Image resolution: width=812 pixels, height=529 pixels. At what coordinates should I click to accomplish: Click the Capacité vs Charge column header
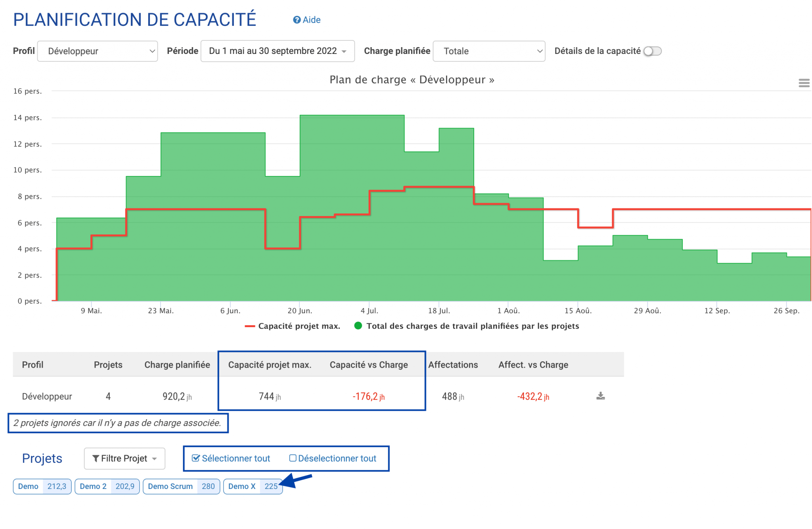click(x=369, y=365)
